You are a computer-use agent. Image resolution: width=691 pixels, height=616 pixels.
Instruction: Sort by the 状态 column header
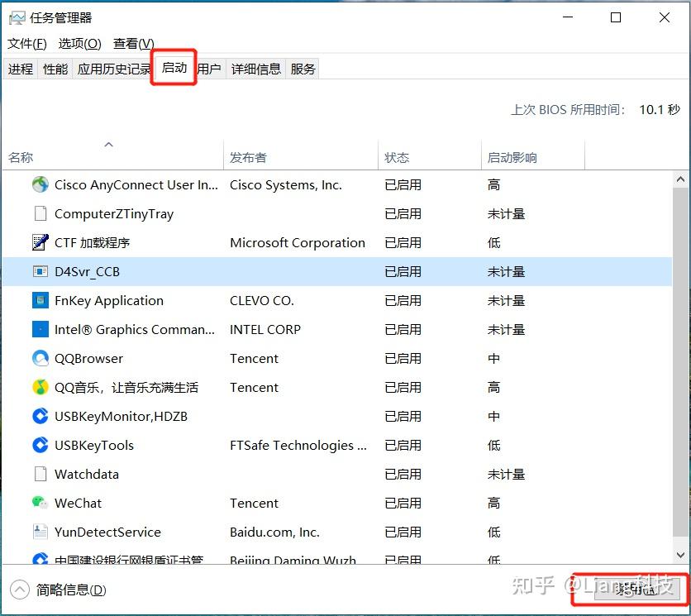(430, 155)
